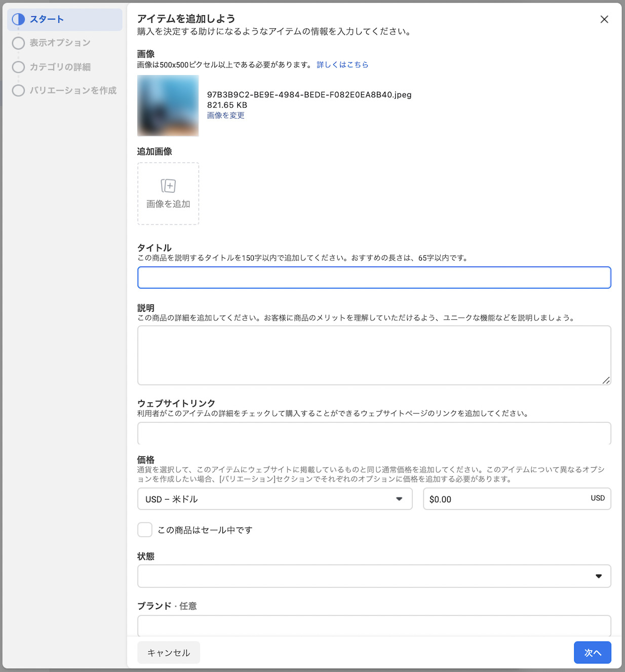The image size is (625, 672).
Task: Close the add item dialog
Action: (x=604, y=19)
